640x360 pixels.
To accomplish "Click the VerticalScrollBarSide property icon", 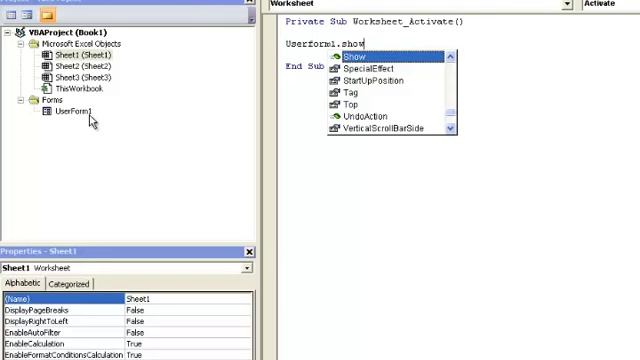I will click(335, 128).
